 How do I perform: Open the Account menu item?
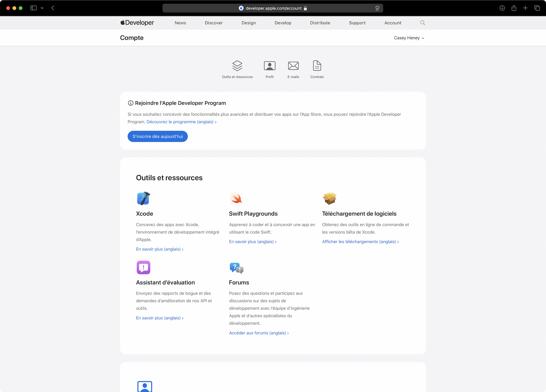pos(393,23)
